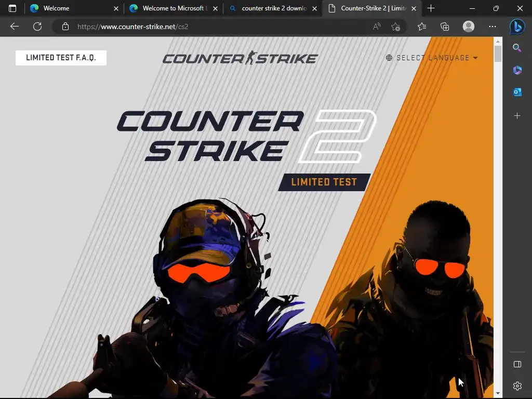Viewport: 532px width, 399px height.
Task: Add this page to favorites star icon
Action: point(395,26)
